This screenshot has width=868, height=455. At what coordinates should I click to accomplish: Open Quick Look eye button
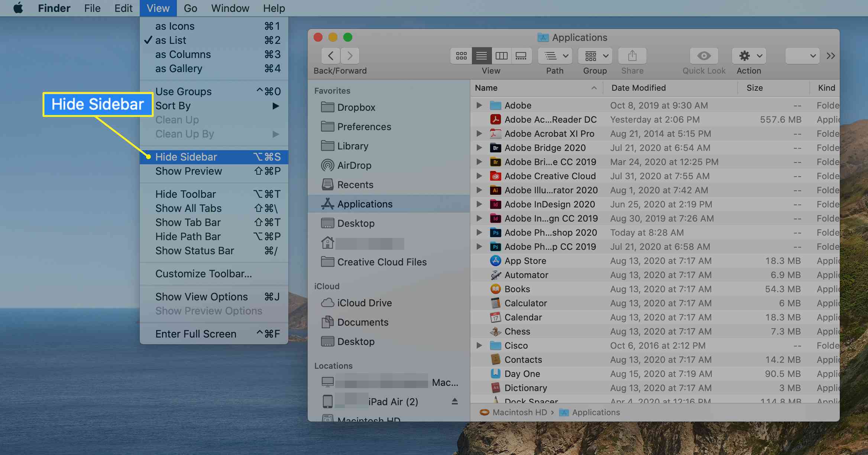click(x=704, y=56)
